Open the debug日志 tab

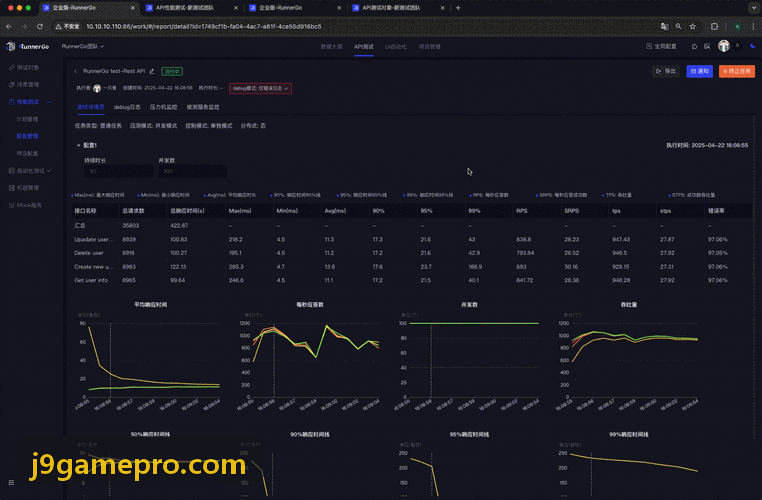tap(127, 107)
